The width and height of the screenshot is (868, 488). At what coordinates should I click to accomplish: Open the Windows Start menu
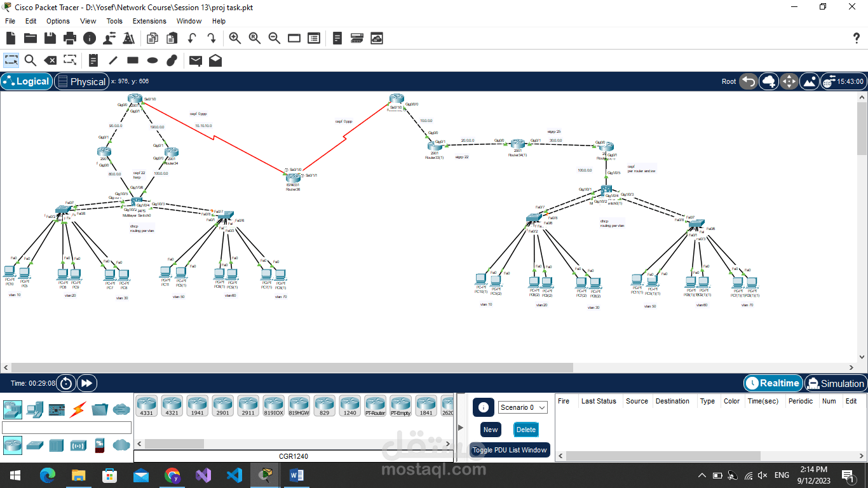(15, 475)
